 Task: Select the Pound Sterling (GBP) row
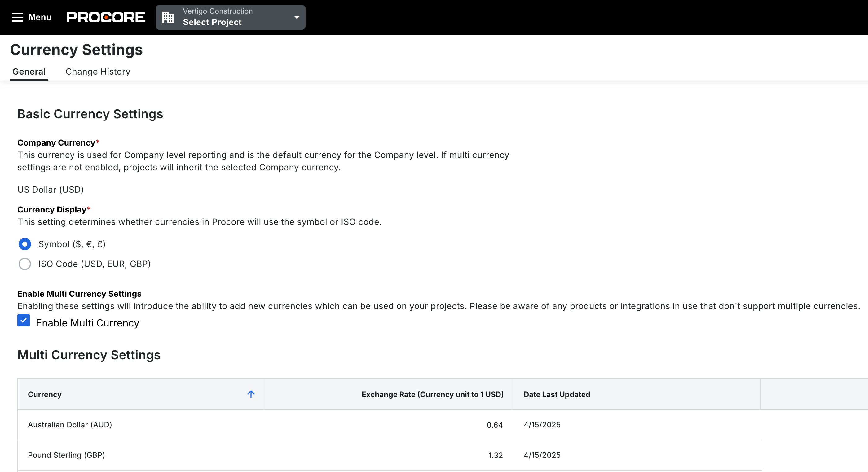click(66, 455)
